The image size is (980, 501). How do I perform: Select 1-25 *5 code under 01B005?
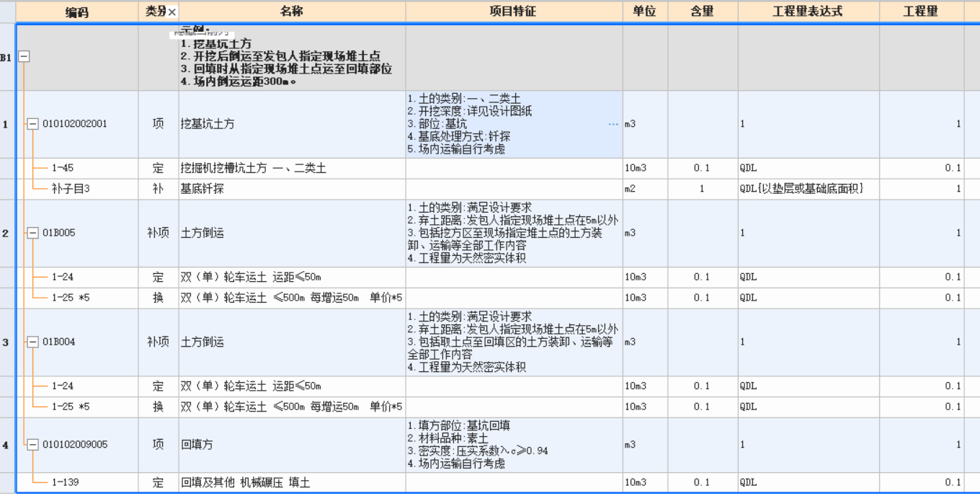[x=71, y=298]
